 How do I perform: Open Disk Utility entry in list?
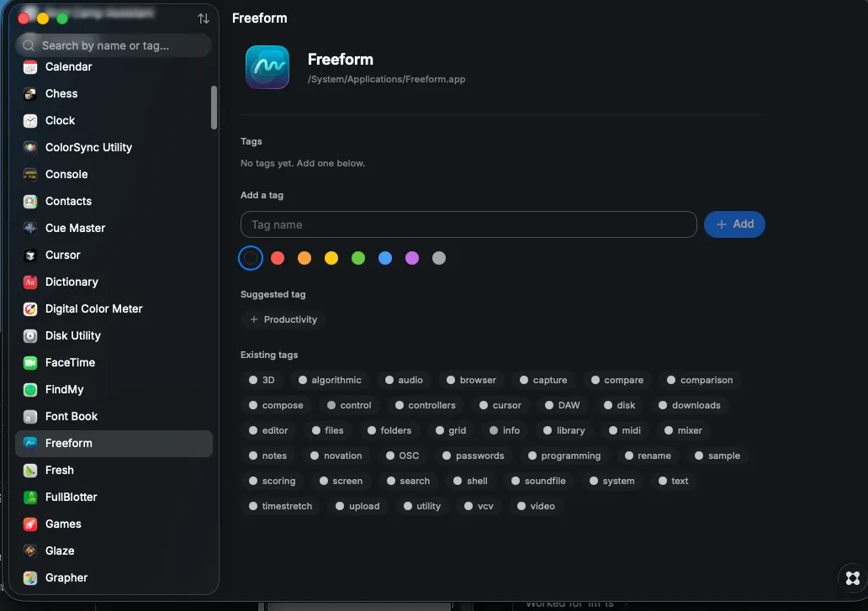[x=114, y=336]
